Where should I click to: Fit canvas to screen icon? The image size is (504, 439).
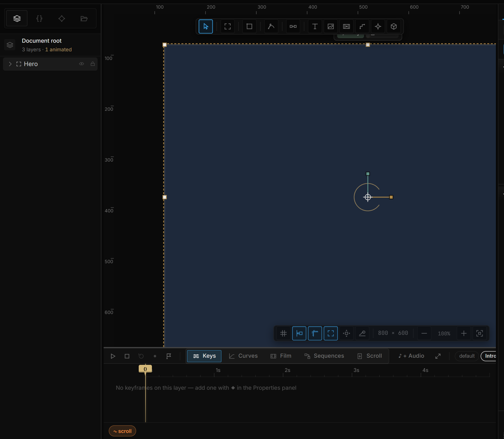[x=479, y=333]
